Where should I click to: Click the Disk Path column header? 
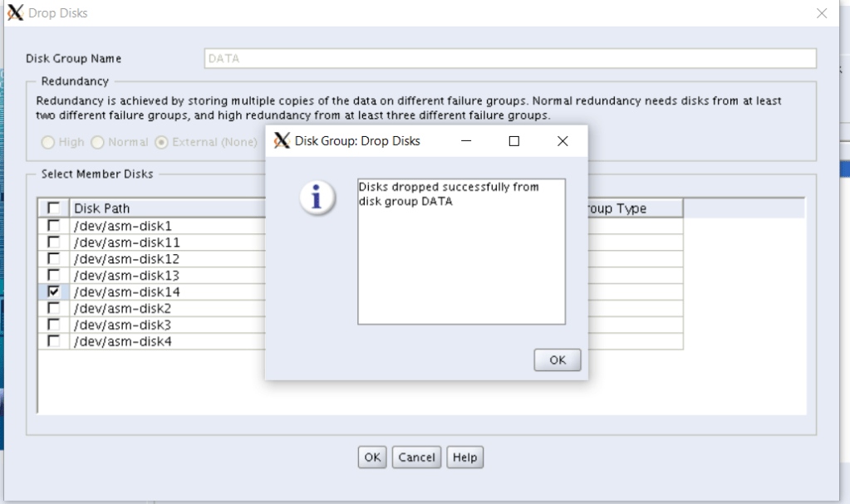[166, 208]
